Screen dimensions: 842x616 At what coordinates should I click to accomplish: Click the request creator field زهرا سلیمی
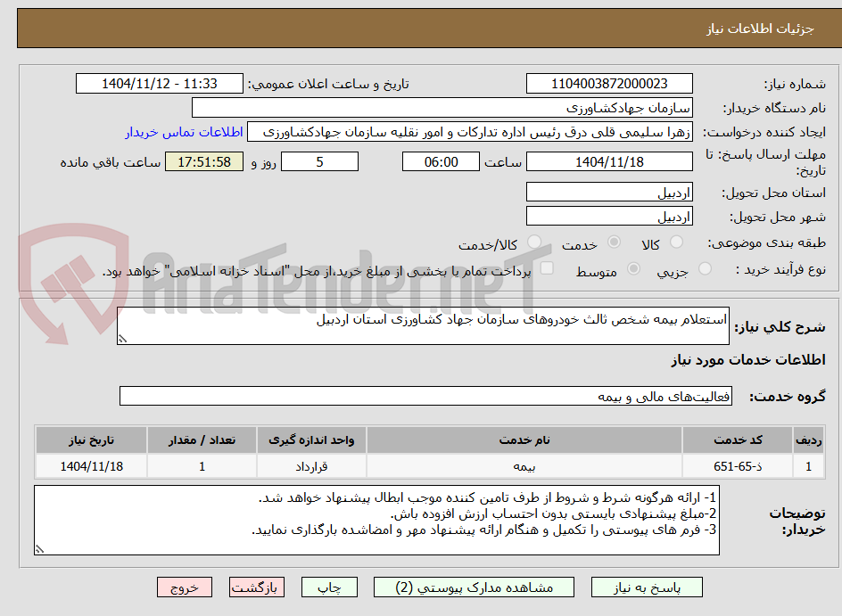tap(470, 133)
